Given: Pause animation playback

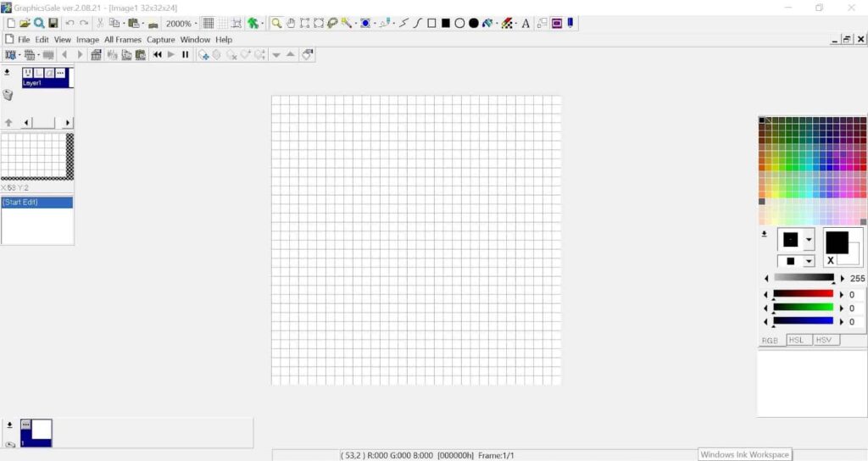Looking at the screenshot, I should tap(186, 55).
